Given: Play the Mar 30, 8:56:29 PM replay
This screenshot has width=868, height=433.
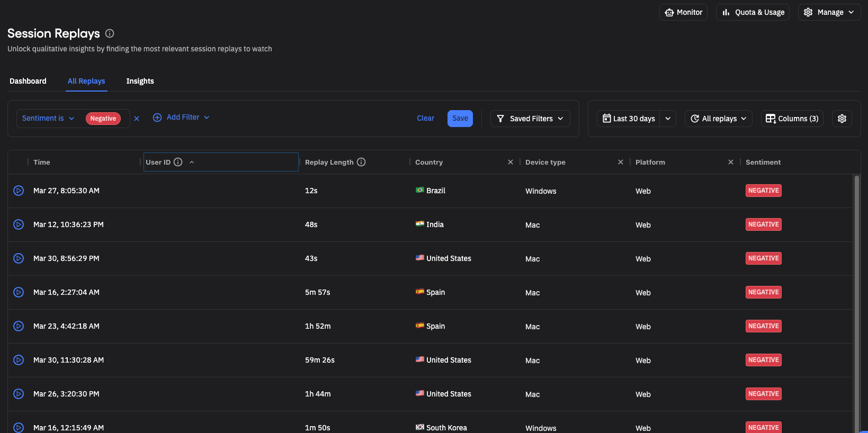Looking at the screenshot, I should [x=19, y=258].
